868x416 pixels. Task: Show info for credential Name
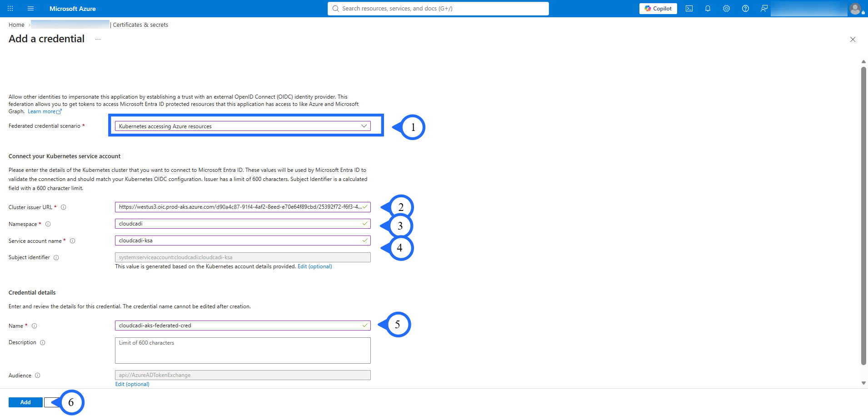pos(35,326)
